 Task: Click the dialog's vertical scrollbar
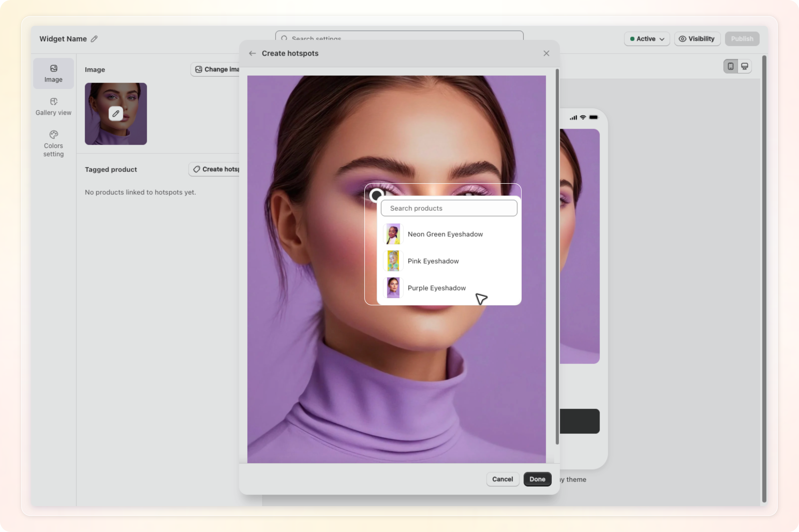(557, 256)
